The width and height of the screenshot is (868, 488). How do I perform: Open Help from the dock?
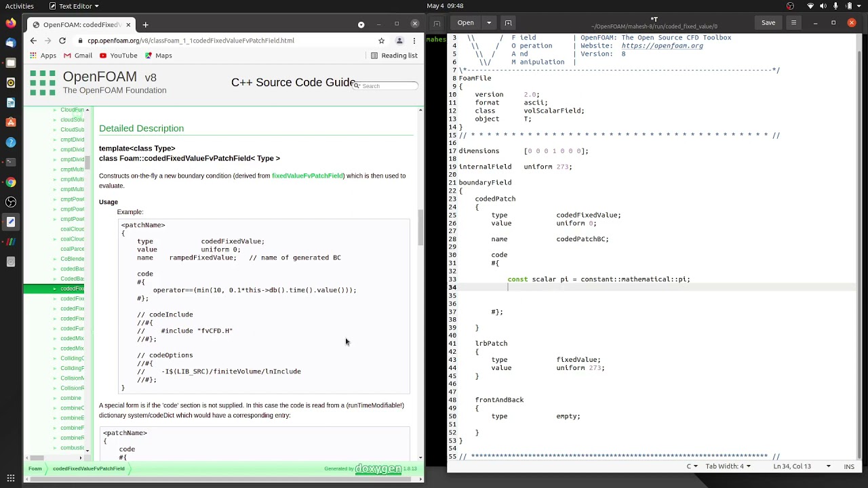pos(11,142)
